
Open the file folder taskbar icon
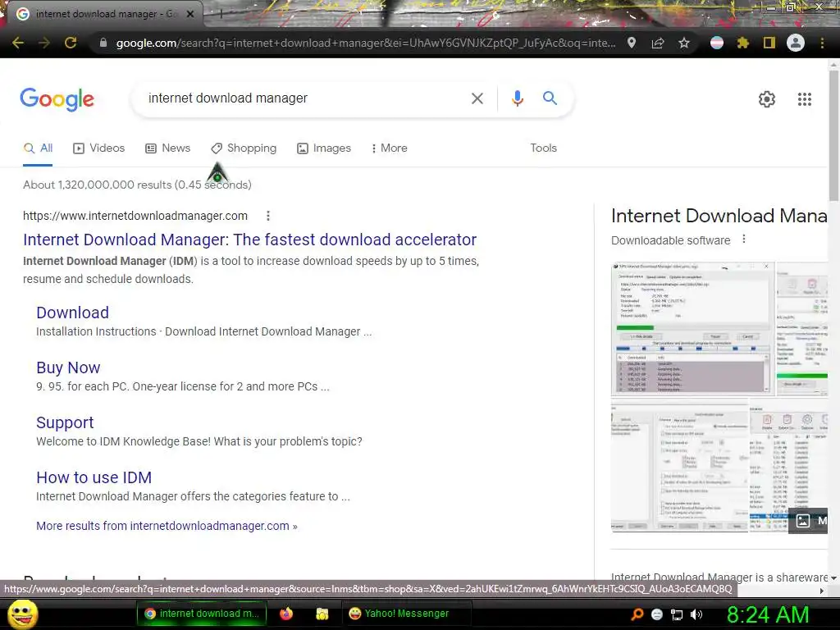[x=322, y=614]
